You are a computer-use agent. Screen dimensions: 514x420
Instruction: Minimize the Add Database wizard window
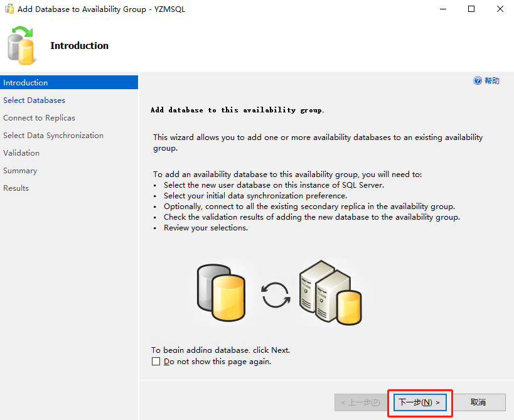pyautogui.click(x=442, y=9)
